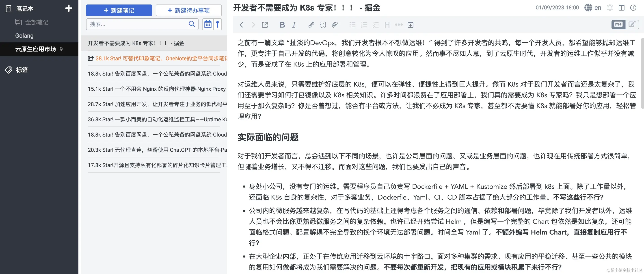Image resolution: width=644 pixels, height=274 pixels.
Task: Switch to Markdown editor mode
Action: [618, 24]
